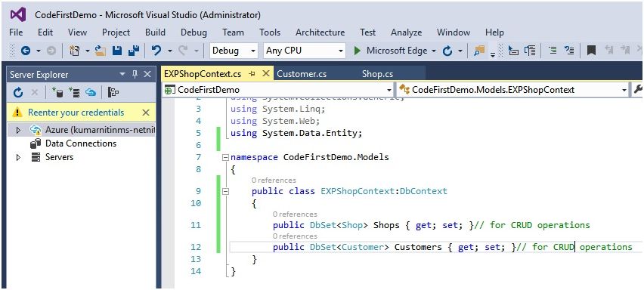This screenshot has width=644, height=290.
Task: Click the Find in Files icon
Action: tap(479, 51)
